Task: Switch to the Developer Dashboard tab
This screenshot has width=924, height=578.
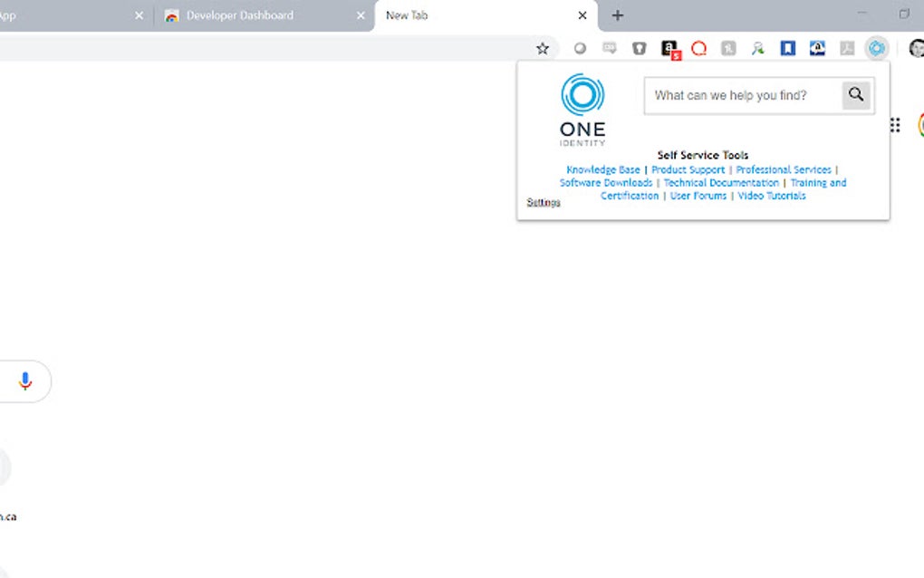Action: [238, 14]
